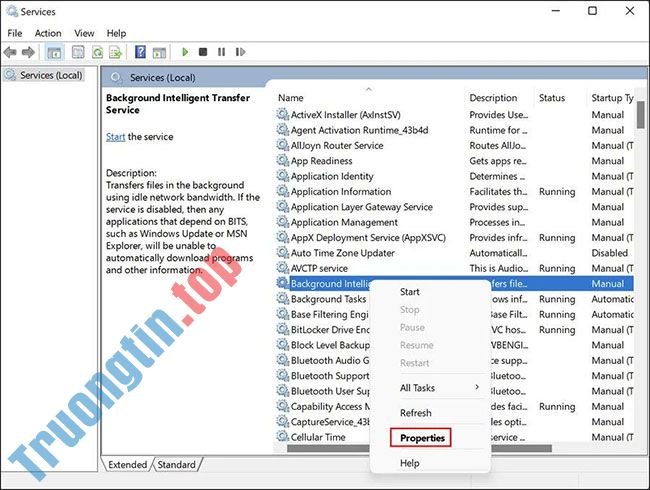Click the Start the service link
Screen dimensions: 650x490
click(115, 137)
